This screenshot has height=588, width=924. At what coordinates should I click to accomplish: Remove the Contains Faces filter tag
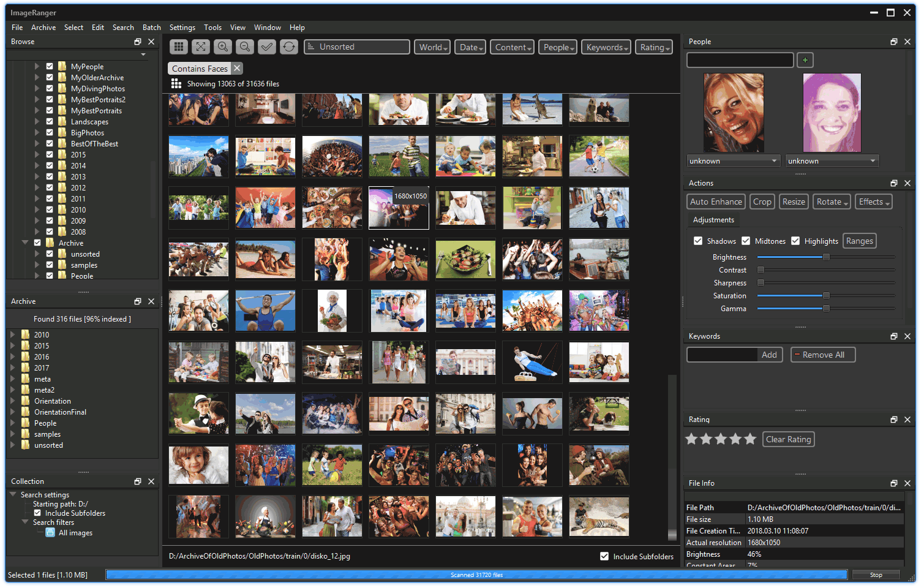click(237, 68)
